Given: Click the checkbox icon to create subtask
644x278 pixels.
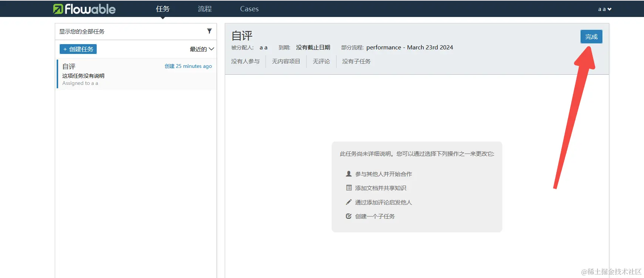Looking at the screenshot, I should tap(349, 216).
